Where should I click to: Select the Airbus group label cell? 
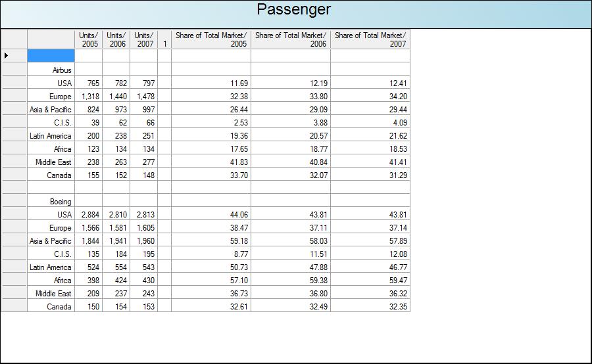51,70
